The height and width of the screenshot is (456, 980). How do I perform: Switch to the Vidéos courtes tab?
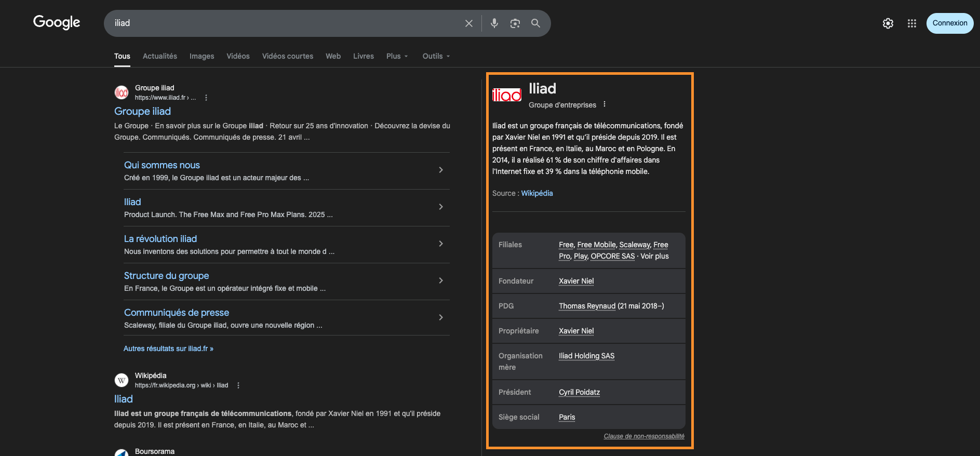tap(288, 56)
